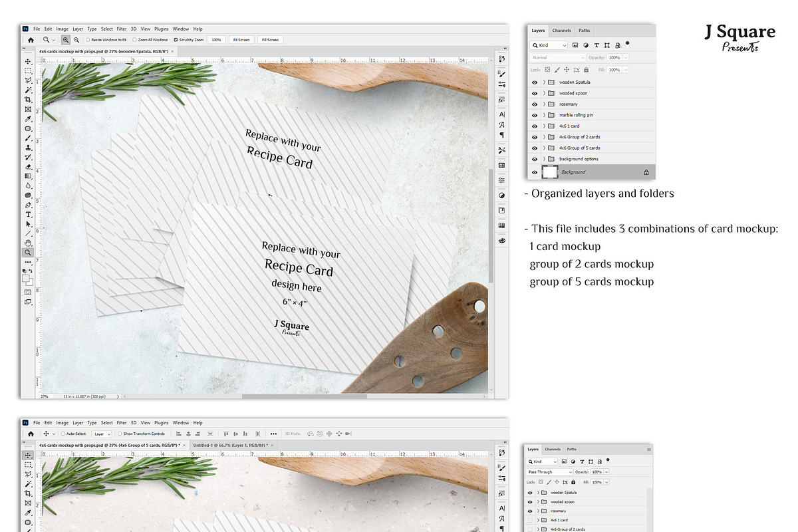Click the Fill Screen button
Viewport: 798px width, 532px height.
pyautogui.click(x=270, y=40)
